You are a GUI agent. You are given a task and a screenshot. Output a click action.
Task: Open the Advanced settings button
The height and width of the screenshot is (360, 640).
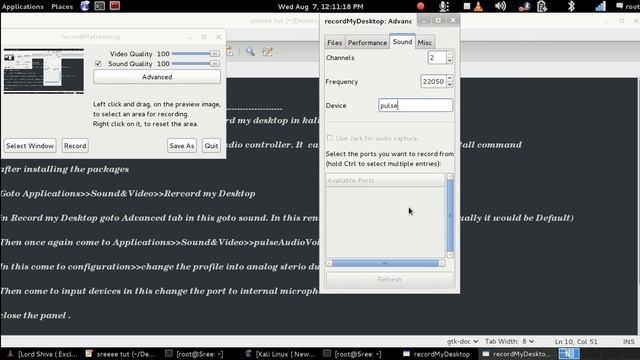tap(157, 77)
